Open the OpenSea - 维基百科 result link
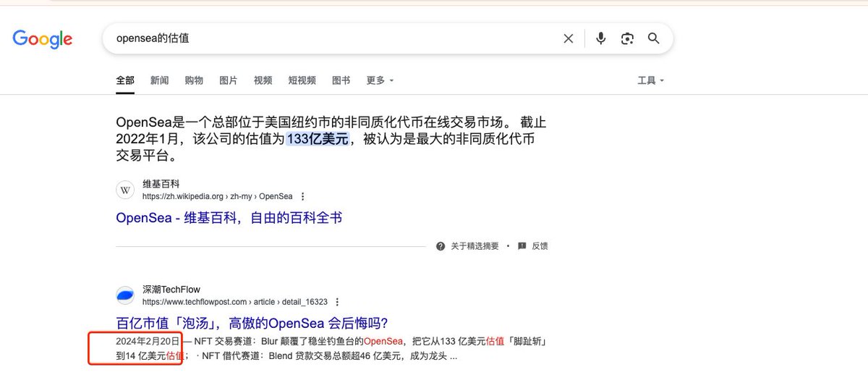This screenshot has width=868, height=375. pos(229,217)
